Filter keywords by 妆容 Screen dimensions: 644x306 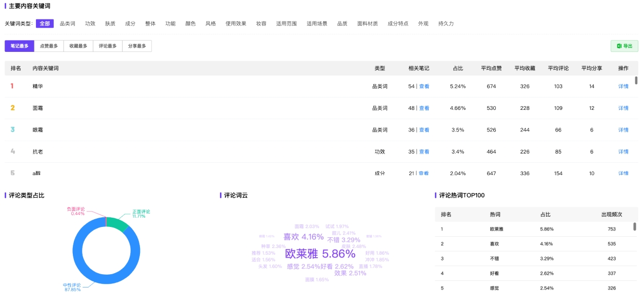click(261, 24)
